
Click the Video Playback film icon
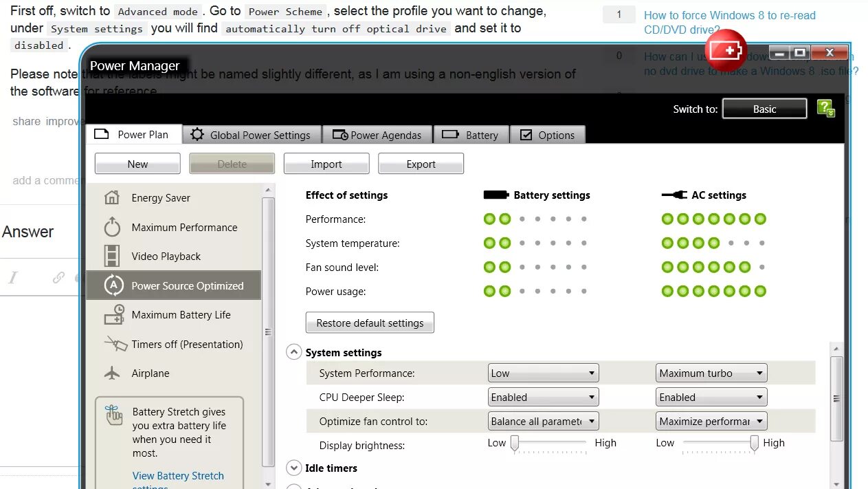coord(111,256)
